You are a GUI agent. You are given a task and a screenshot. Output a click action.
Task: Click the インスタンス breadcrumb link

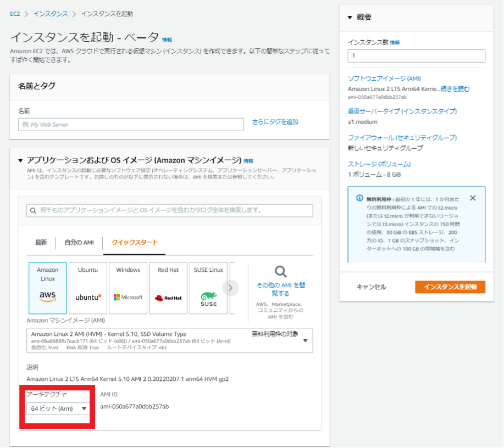pyautogui.click(x=51, y=14)
